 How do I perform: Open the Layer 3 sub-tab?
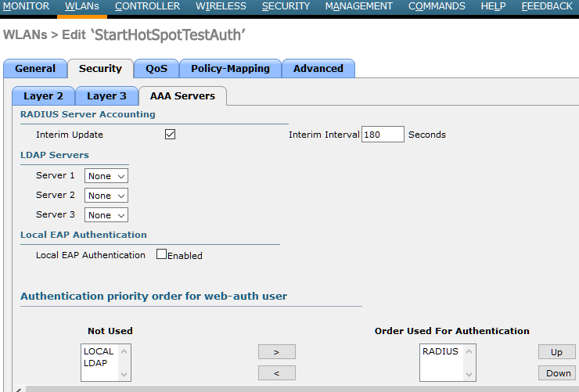point(106,96)
